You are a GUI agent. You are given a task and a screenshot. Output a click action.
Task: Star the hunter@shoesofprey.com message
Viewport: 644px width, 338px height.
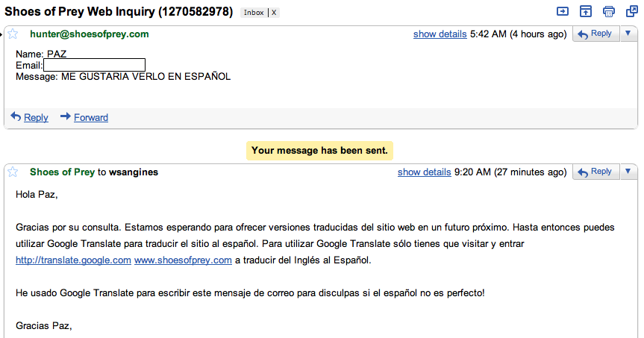click(13, 34)
